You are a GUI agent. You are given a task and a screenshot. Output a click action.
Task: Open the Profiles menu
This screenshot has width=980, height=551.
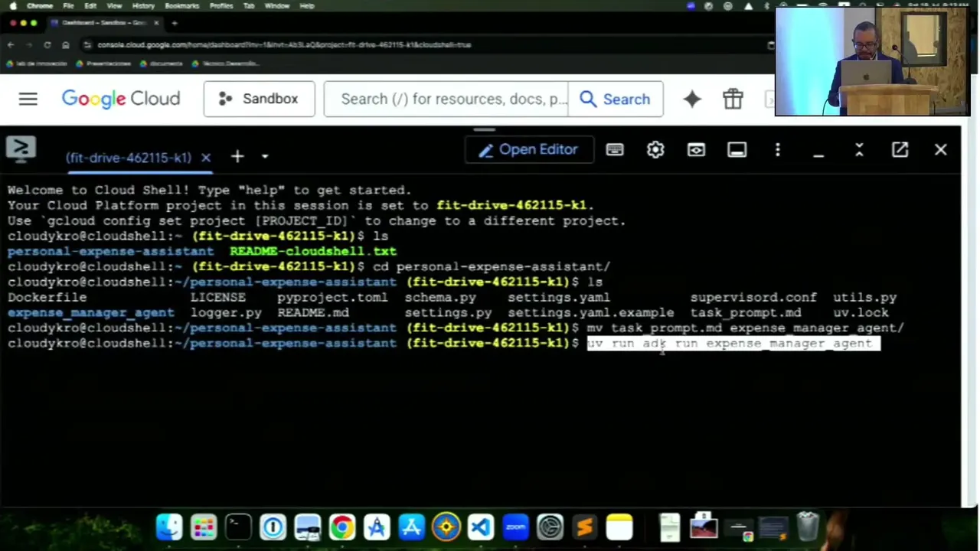[221, 5]
